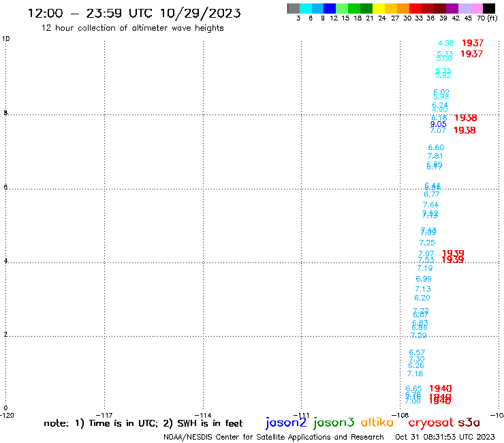The height and width of the screenshot is (443, 504).
Task: Click the 7.81 wave height value
Action: click(x=435, y=156)
